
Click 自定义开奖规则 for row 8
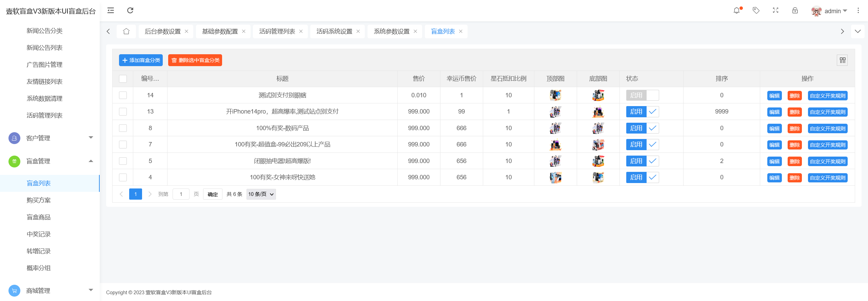tap(827, 128)
